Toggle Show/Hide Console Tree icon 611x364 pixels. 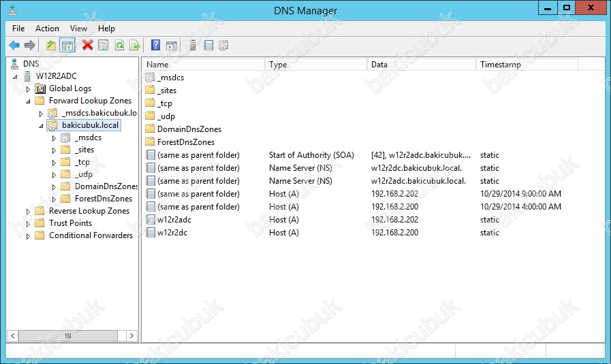coord(67,46)
